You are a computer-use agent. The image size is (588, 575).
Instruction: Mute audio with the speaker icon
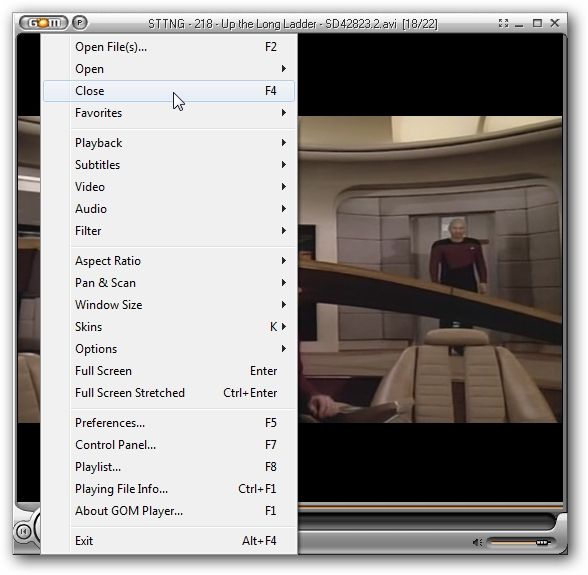[x=477, y=542]
